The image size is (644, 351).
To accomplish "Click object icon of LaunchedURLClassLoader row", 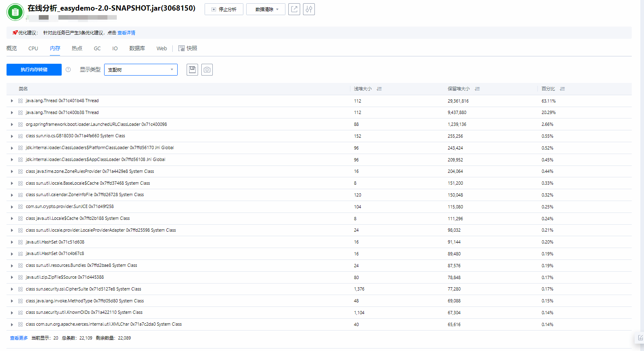I will [20, 124].
